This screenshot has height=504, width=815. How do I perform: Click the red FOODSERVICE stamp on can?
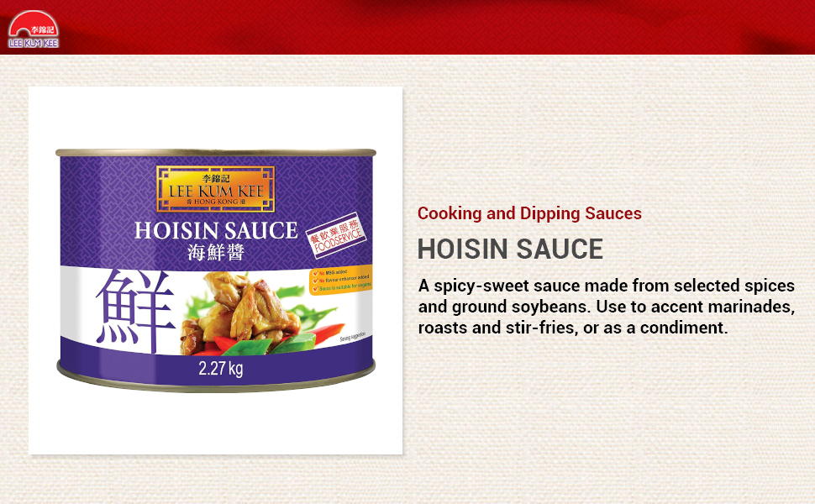pyautogui.click(x=336, y=236)
